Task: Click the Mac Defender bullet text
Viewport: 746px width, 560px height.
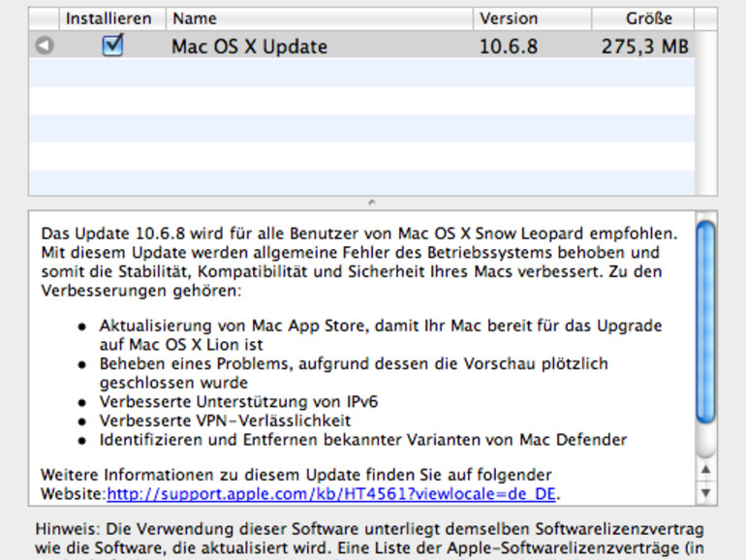Action: tap(363, 440)
